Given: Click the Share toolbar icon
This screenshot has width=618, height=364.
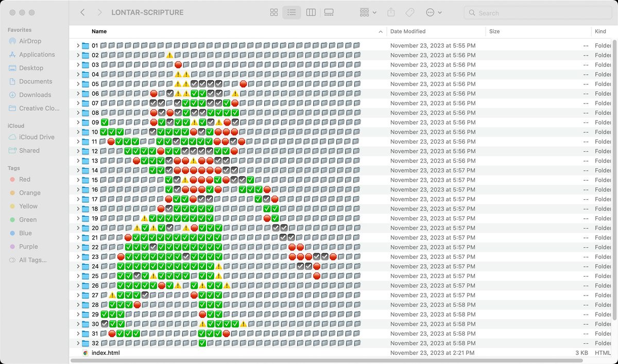Looking at the screenshot, I should click(x=391, y=12).
